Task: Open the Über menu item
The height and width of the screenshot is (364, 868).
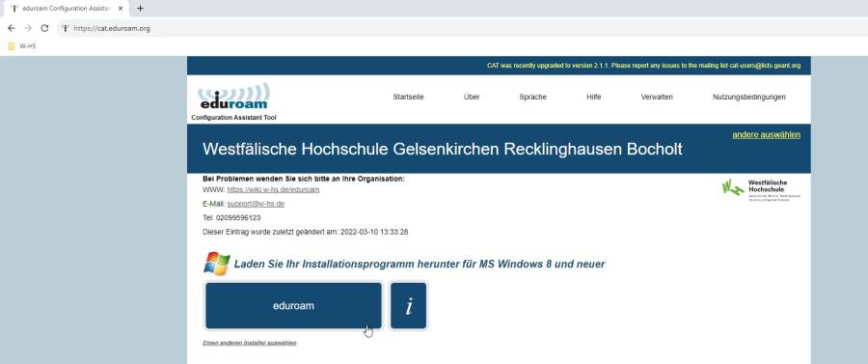Action: tap(472, 97)
